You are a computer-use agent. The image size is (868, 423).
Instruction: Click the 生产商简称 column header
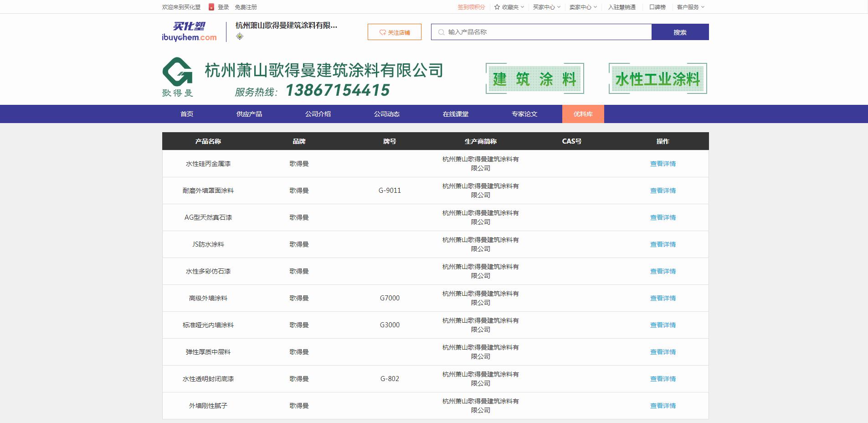pyautogui.click(x=481, y=141)
